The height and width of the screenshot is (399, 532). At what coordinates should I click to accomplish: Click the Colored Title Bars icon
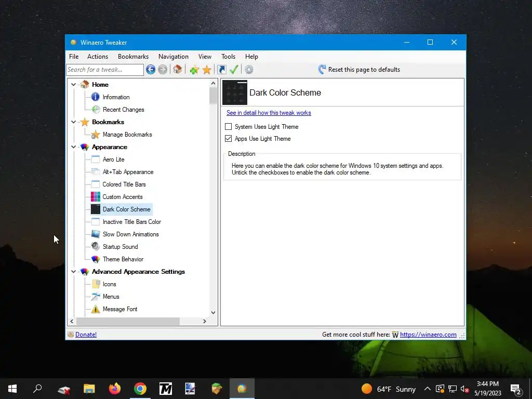tap(96, 184)
